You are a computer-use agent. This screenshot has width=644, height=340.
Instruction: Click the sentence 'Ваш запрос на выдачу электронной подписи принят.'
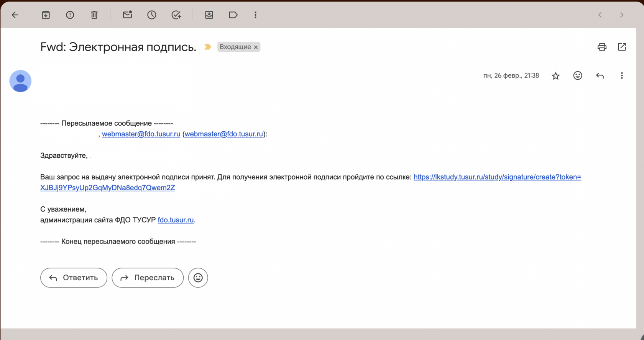[x=128, y=177]
